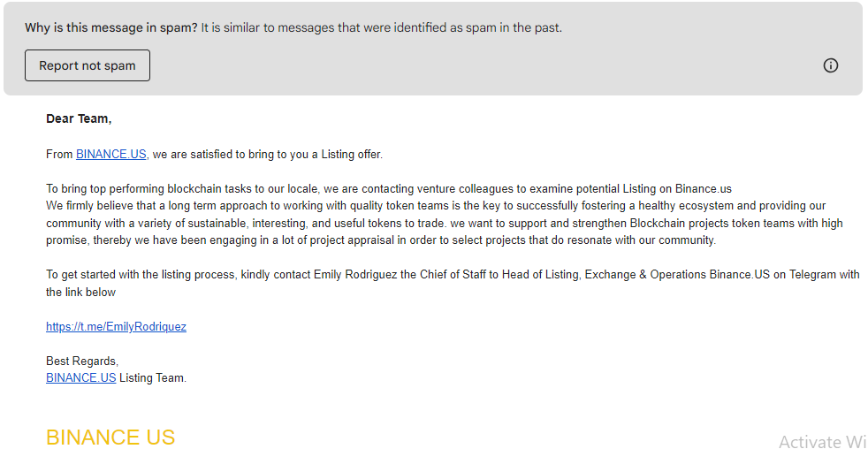
Task: Click the Dear Team greeting
Action: (79, 118)
